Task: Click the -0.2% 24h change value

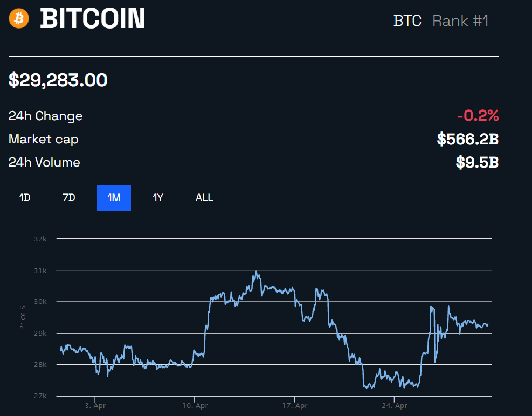Action: tap(478, 115)
